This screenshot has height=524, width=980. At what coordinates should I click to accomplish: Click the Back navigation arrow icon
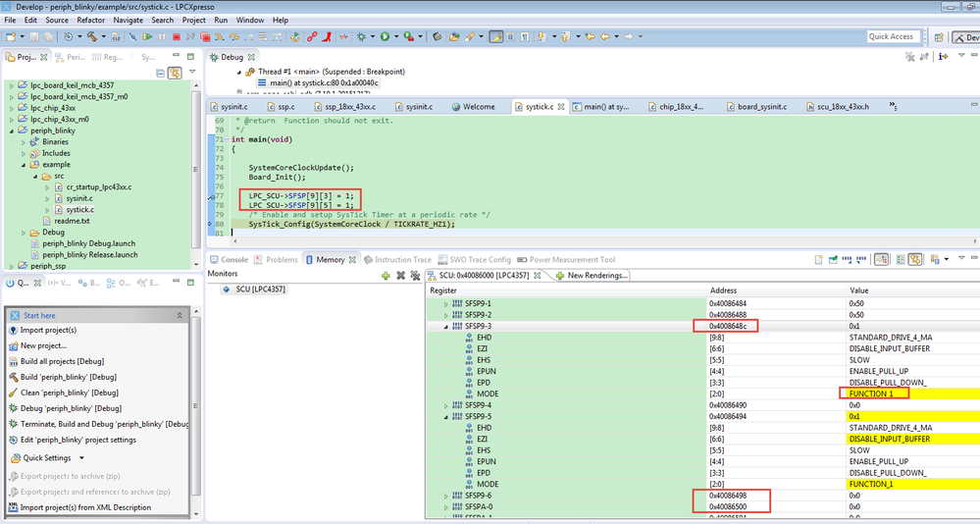(605, 36)
